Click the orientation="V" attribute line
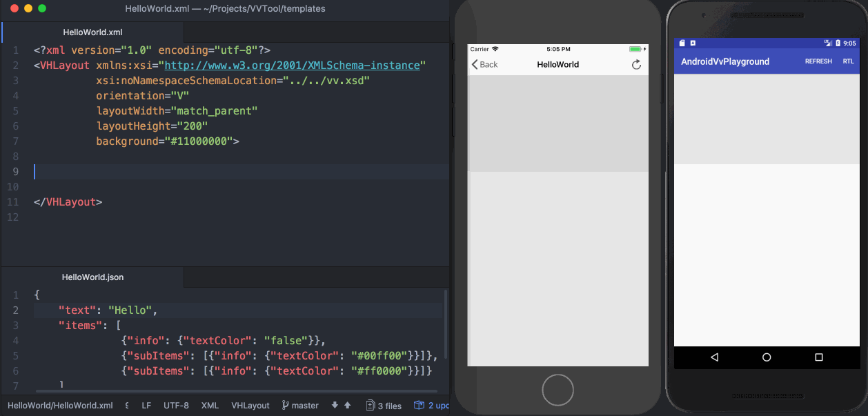868x416 pixels. 143,96
